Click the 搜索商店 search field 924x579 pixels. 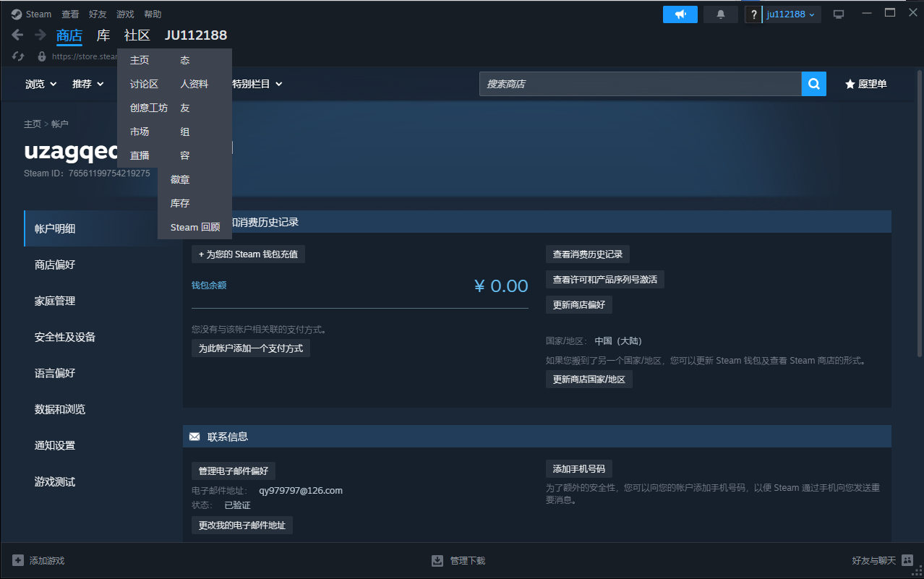tap(641, 84)
